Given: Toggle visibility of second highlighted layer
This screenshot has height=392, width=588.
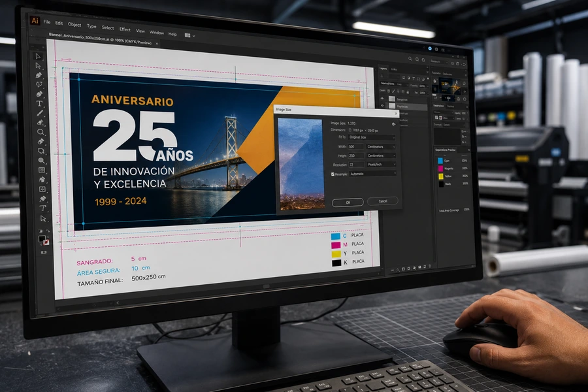Looking at the screenshot, I should pyautogui.click(x=382, y=106).
